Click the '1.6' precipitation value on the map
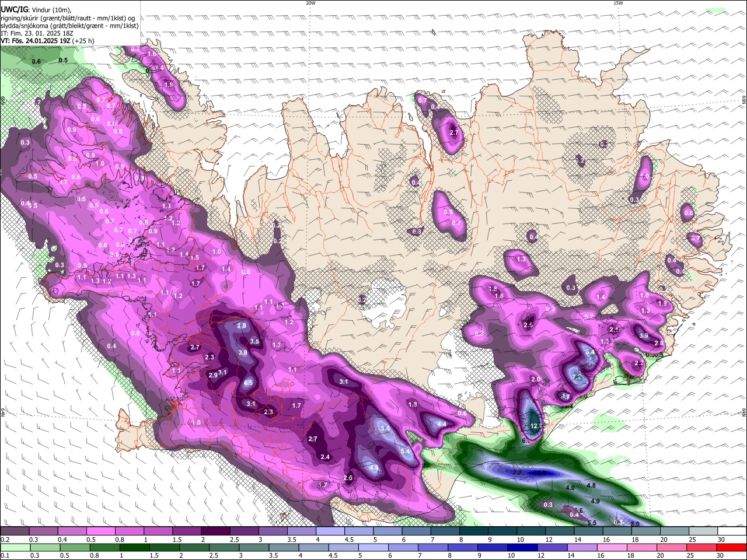 click(x=152, y=54)
